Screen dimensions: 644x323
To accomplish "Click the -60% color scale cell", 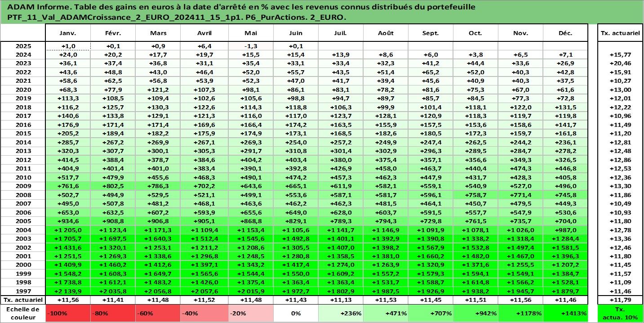I will point(158,313).
